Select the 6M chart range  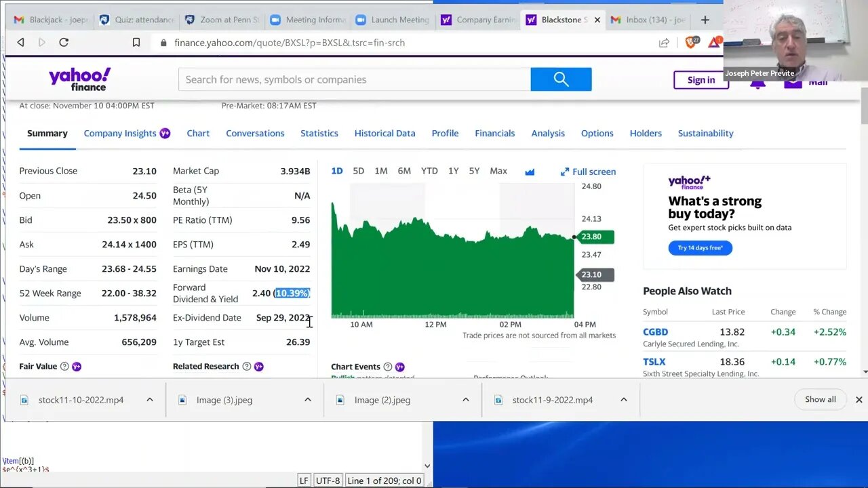tap(404, 171)
